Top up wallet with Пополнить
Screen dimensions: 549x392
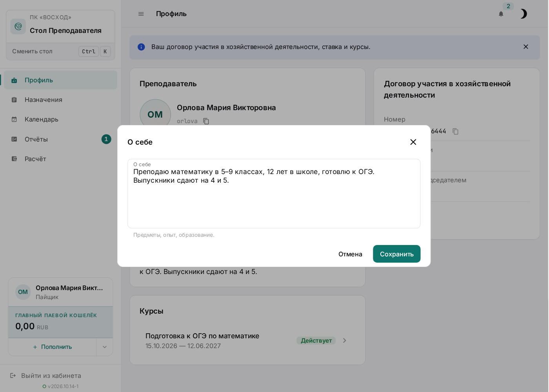(x=53, y=347)
